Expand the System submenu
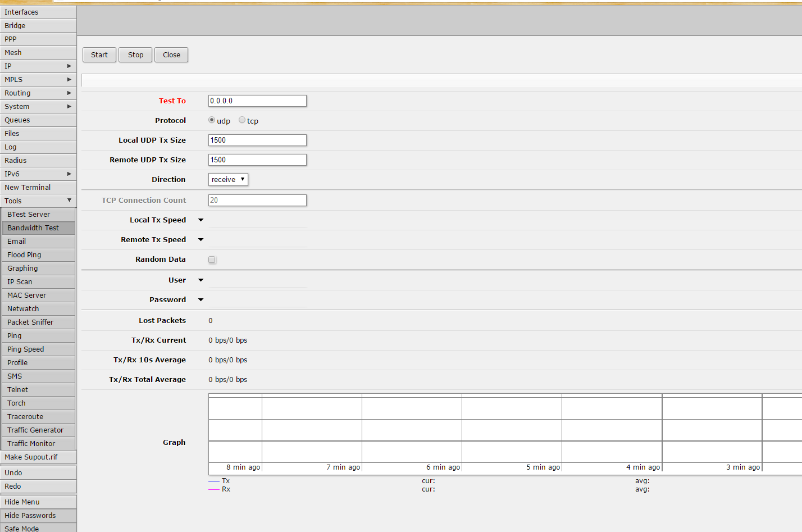The image size is (802, 532). [38, 107]
